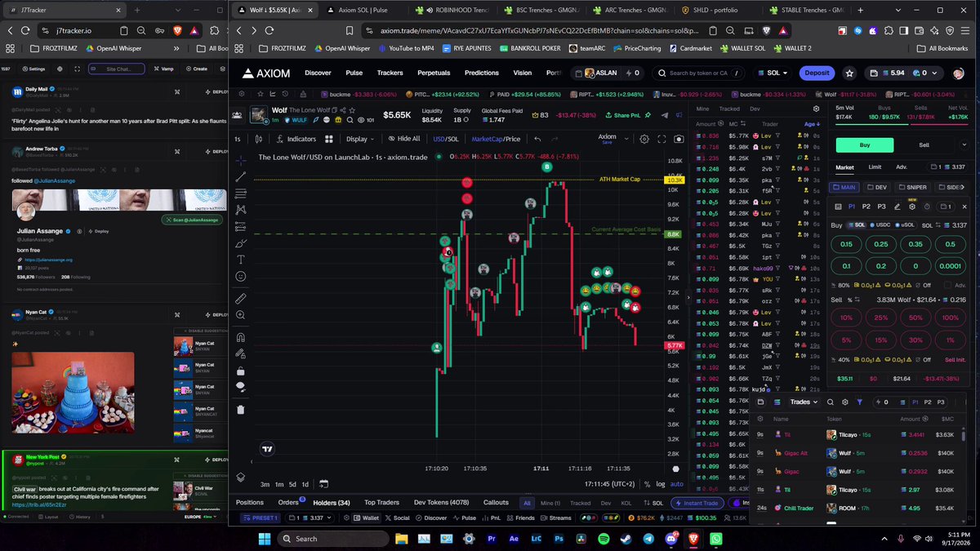Toggle log scale on chart
The image size is (980, 551).
click(660, 484)
